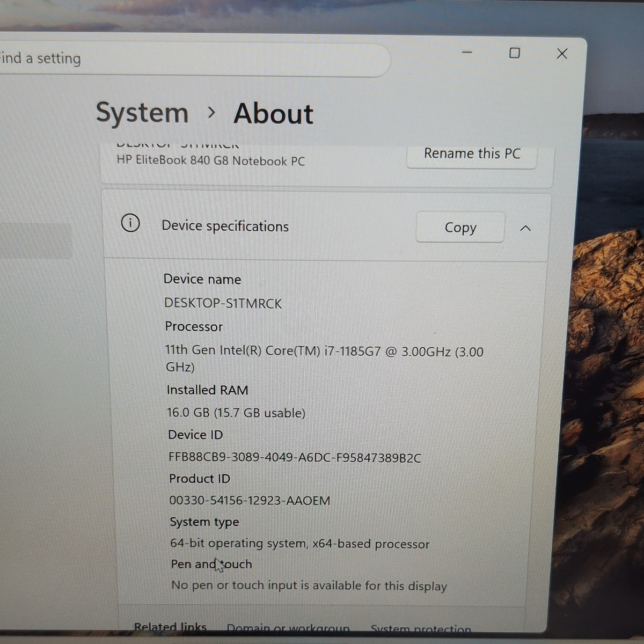
Task: Click the i7-1185G7 processor description text
Action: [324, 358]
